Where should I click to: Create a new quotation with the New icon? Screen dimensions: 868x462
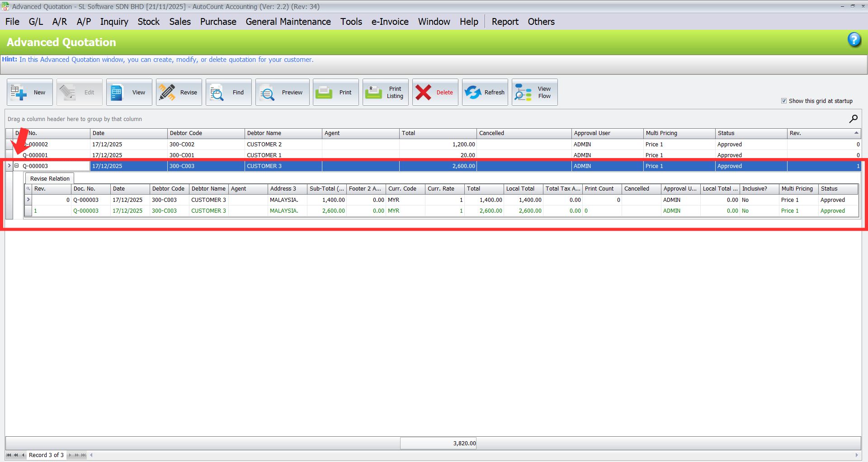(29, 92)
